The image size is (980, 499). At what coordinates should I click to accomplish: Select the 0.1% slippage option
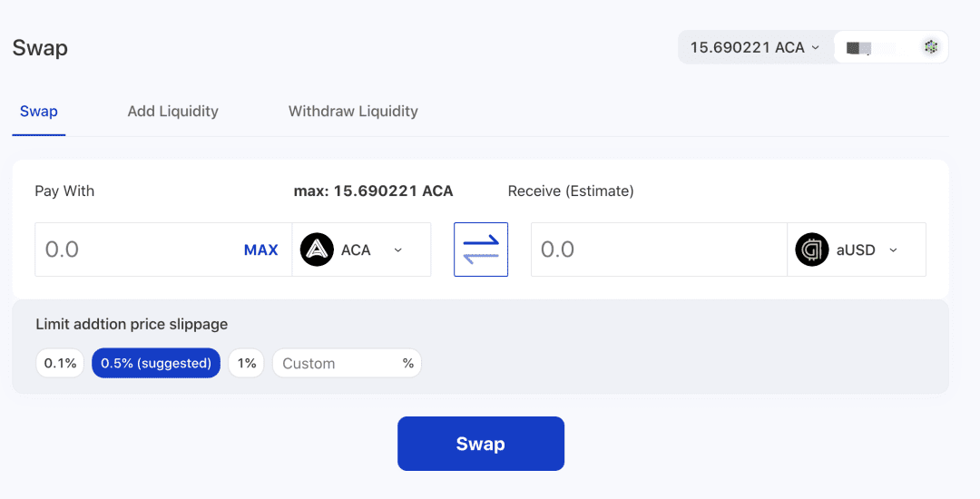(x=60, y=363)
